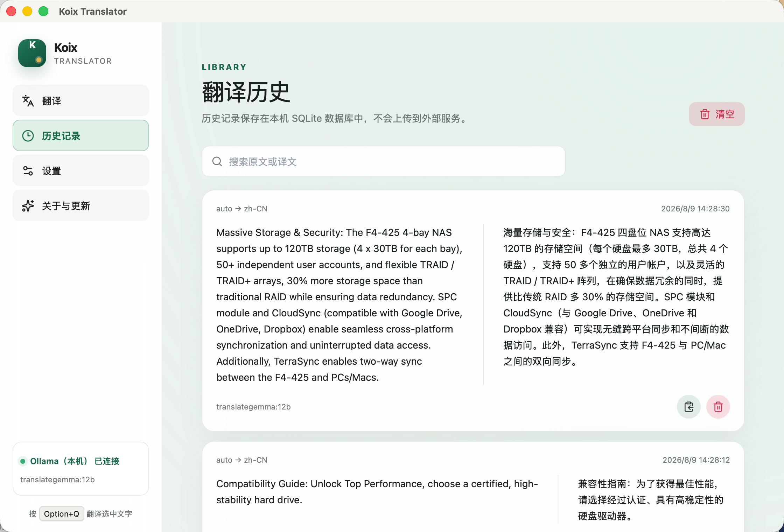
Task: Focus the 搜索原文或译文 search field
Action: (x=384, y=161)
